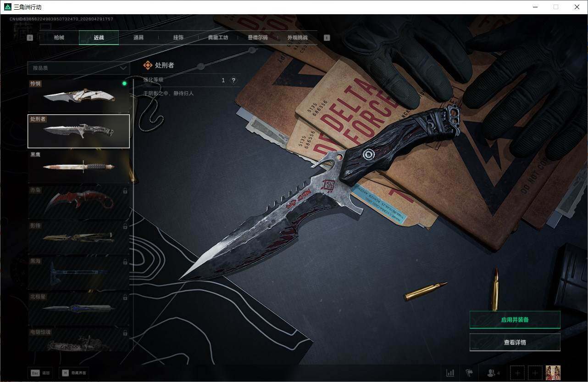Click the E key next-tab icon
The width and height of the screenshot is (588, 382).
click(x=327, y=38)
